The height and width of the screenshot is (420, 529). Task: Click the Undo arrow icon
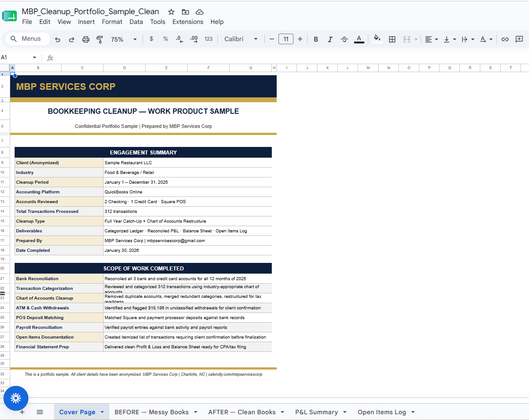[x=58, y=39]
